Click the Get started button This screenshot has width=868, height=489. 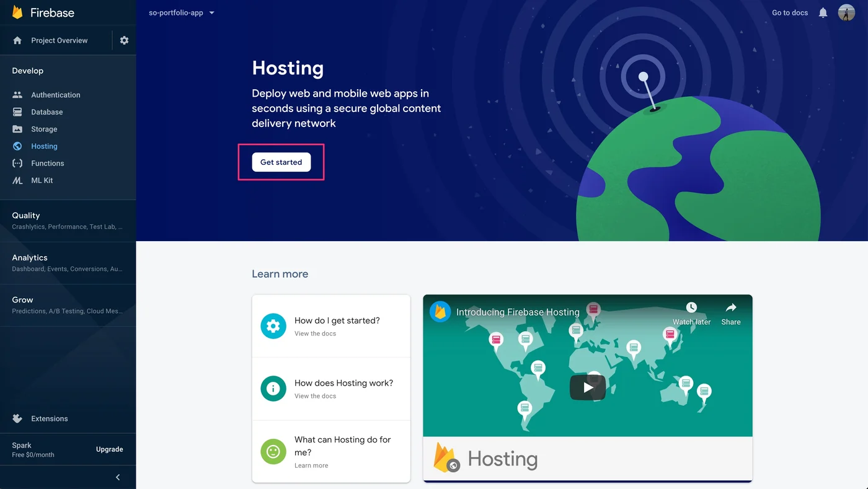click(x=281, y=162)
